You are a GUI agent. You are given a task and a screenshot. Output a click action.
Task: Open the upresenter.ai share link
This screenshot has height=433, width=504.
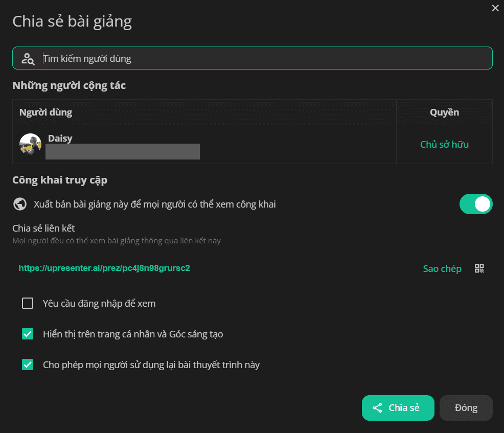pyautogui.click(x=104, y=268)
